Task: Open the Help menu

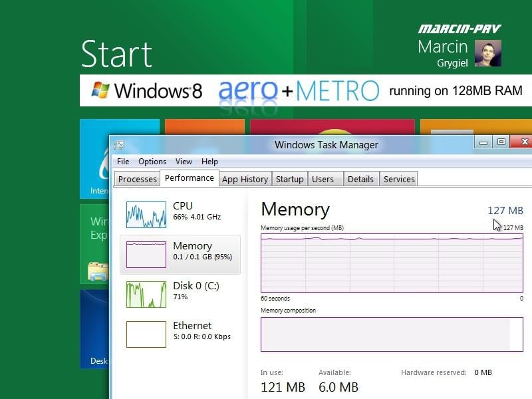Action: (x=209, y=162)
